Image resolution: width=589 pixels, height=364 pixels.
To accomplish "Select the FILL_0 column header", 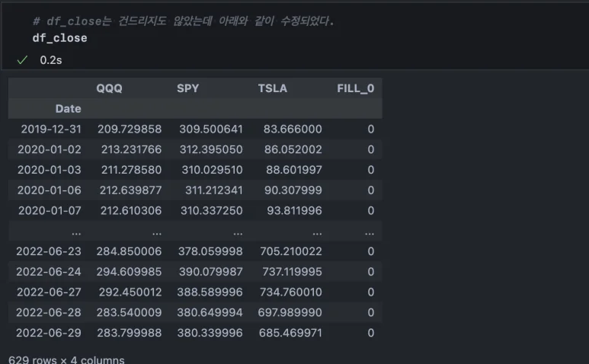I will pos(355,88).
